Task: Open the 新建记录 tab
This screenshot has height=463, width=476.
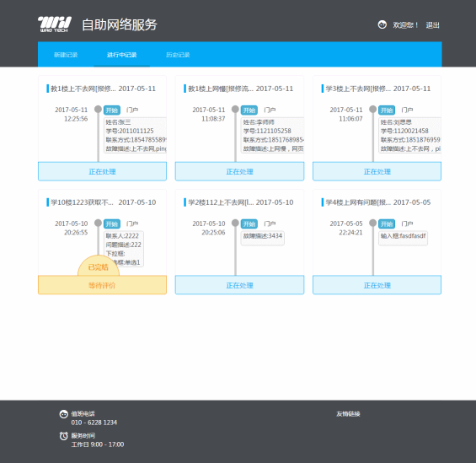Action: tap(66, 55)
